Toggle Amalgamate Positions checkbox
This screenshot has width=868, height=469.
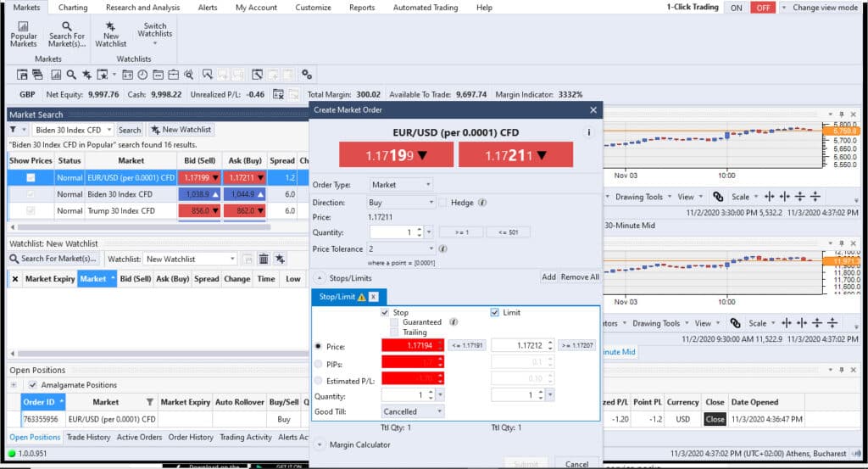point(33,385)
